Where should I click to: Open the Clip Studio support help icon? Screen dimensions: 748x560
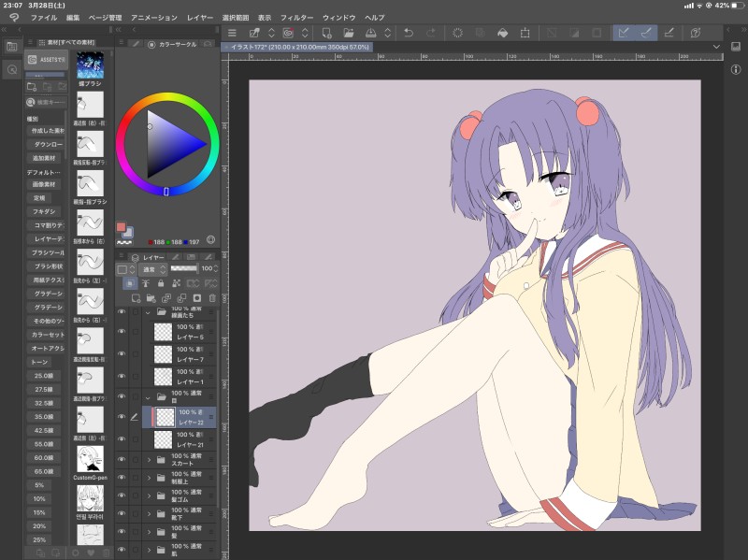[696, 33]
